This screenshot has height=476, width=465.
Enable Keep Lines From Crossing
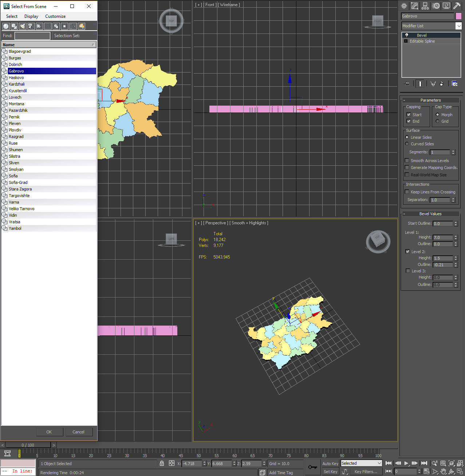[407, 192]
